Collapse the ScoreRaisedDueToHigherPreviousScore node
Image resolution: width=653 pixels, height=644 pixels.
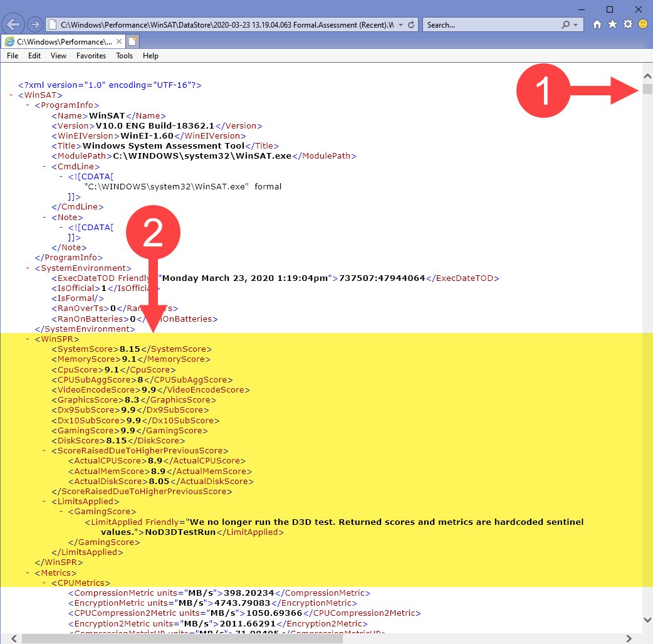(x=44, y=451)
